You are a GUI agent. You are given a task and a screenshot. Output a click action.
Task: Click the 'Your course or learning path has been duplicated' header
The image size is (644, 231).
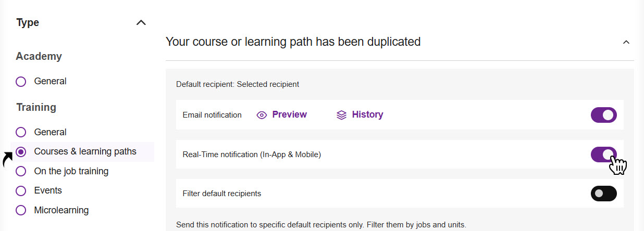coord(293,42)
